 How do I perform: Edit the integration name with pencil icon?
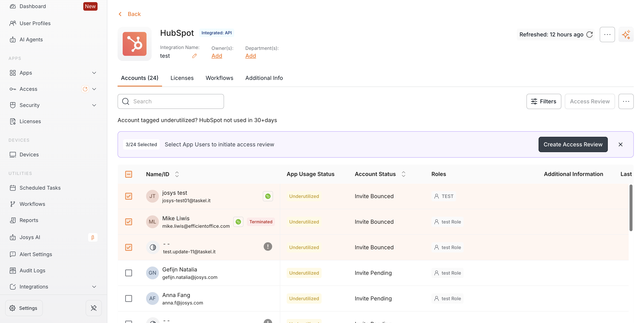(194, 56)
